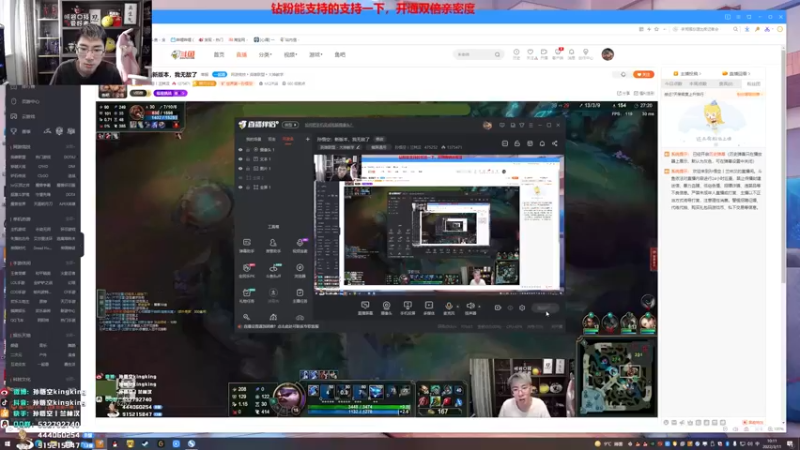Viewport: 800px width, 450px height.
Task: Go to 首页 on the Huya site
Action: (219, 55)
